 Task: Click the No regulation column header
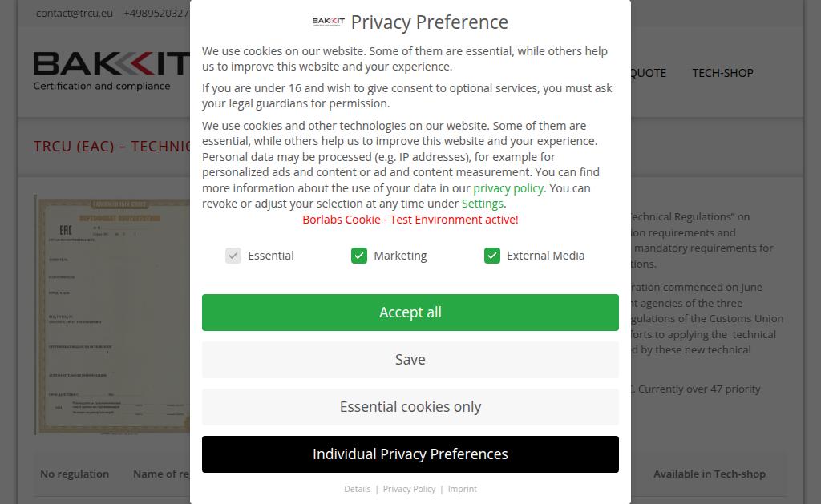pos(75,474)
